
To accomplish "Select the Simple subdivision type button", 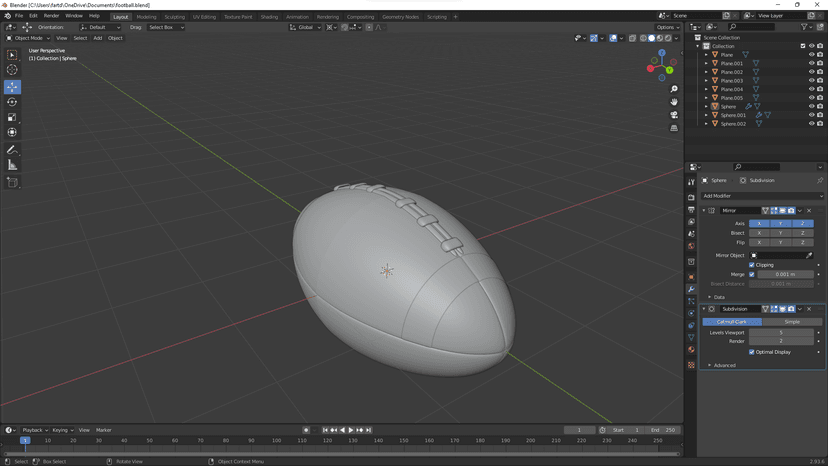I will click(791, 322).
